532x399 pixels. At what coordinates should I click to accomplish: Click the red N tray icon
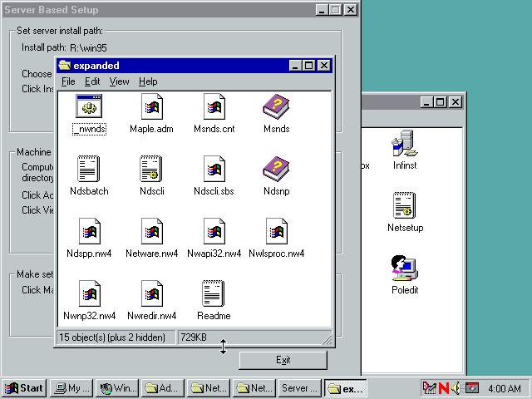pos(443,388)
